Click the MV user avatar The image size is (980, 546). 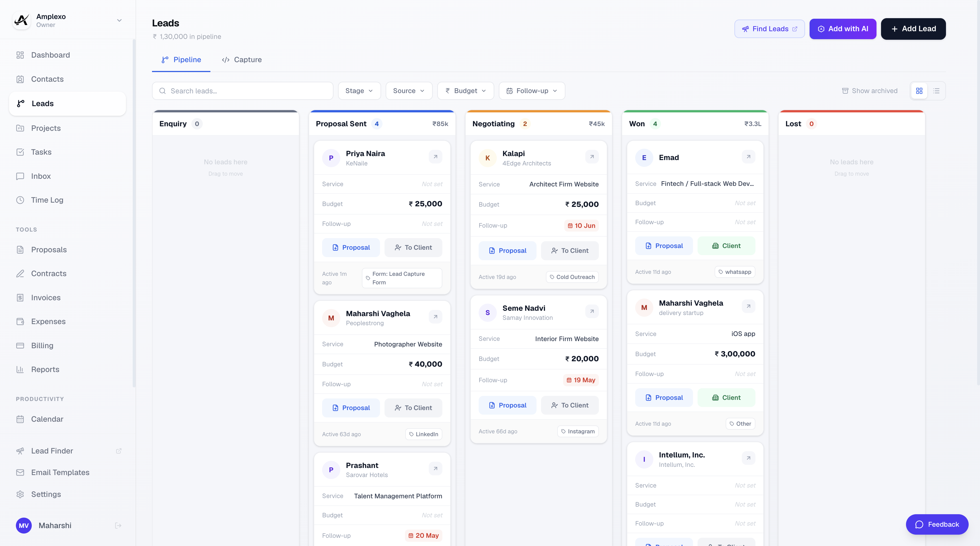point(24,526)
